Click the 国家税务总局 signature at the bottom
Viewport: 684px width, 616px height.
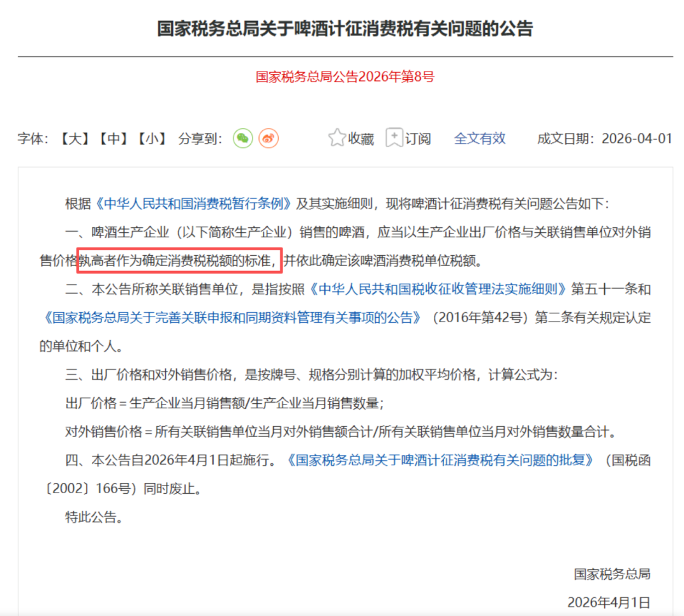point(612,574)
